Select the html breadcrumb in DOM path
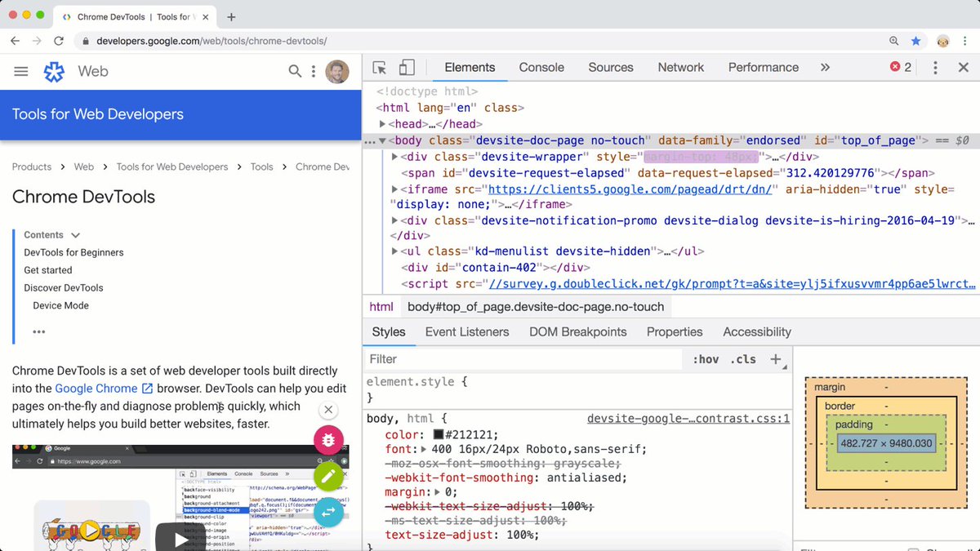 click(381, 307)
